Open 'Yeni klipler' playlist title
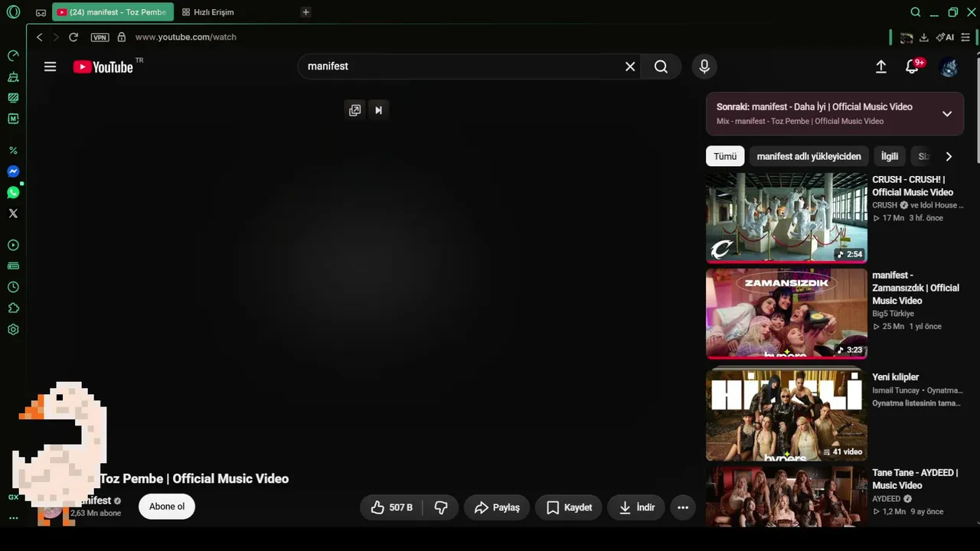Image resolution: width=980 pixels, height=551 pixels. click(x=896, y=377)
